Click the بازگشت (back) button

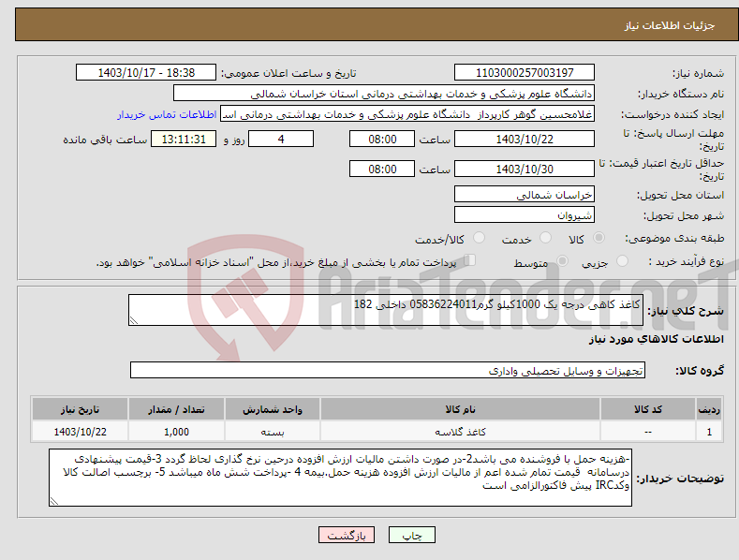pyautogui.click(x=347, y=536)
